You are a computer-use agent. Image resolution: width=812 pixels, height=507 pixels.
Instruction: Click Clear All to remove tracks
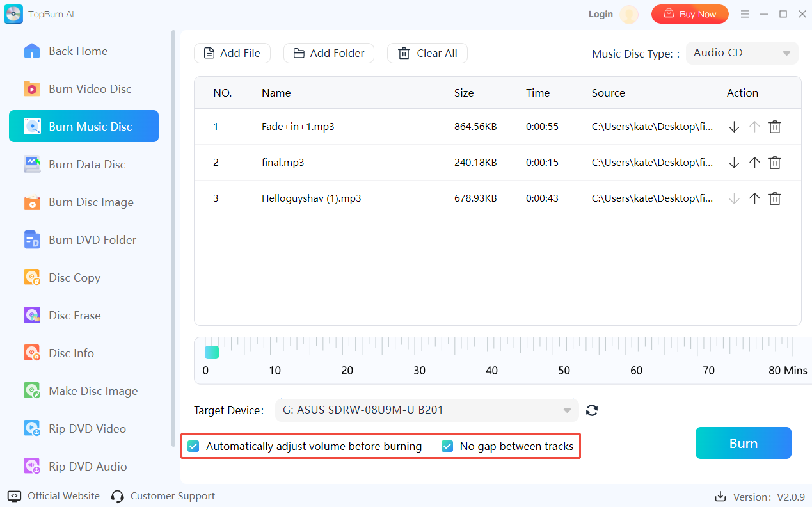[427, 53]
